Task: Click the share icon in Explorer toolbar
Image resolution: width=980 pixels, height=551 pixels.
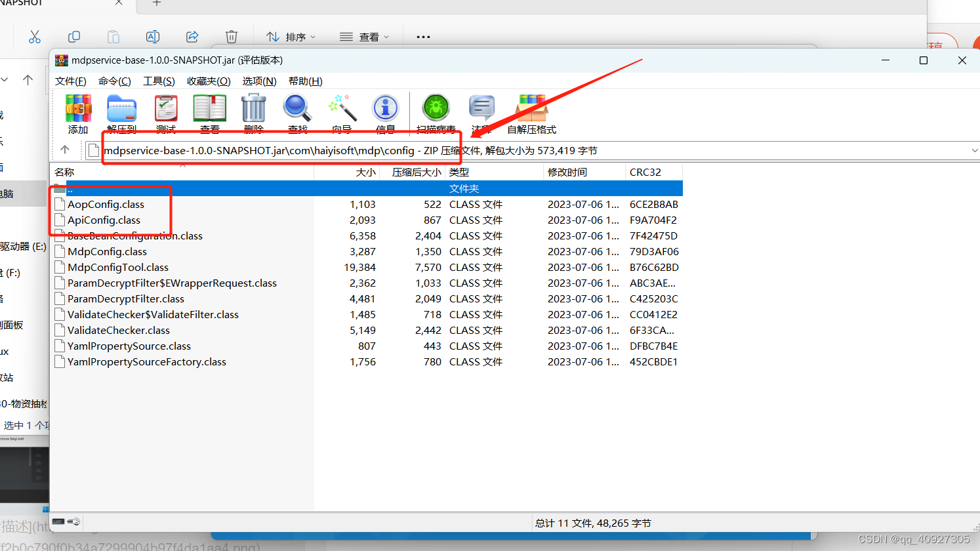Action: coord(192,37)
